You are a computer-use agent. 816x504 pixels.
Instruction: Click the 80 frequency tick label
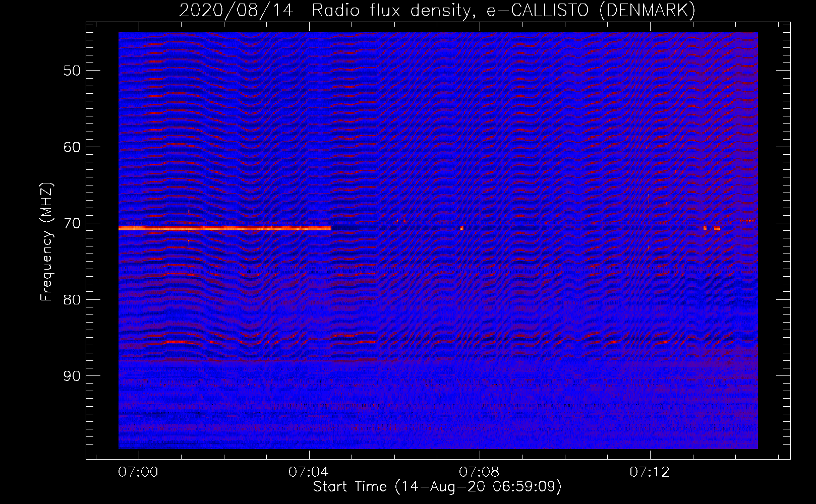click(73, 299)
